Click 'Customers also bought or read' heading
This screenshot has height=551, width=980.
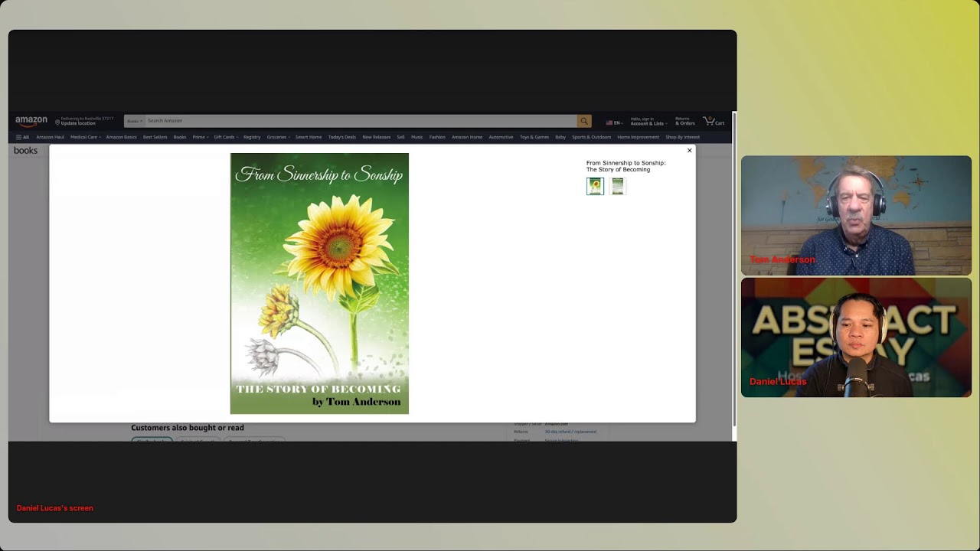pyautogui.click(x=188, y=428)
